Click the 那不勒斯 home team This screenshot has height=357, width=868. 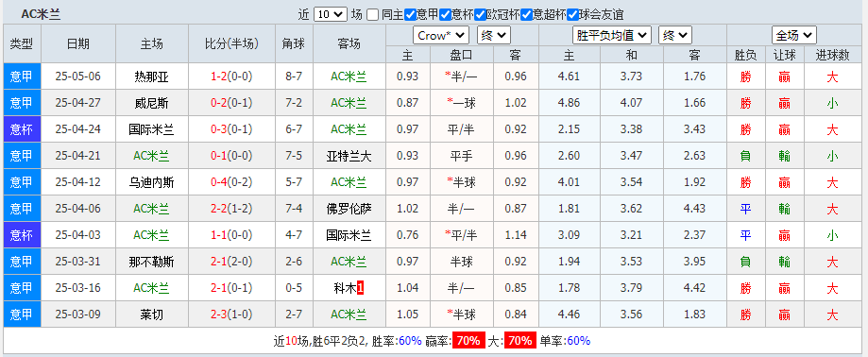152,262
